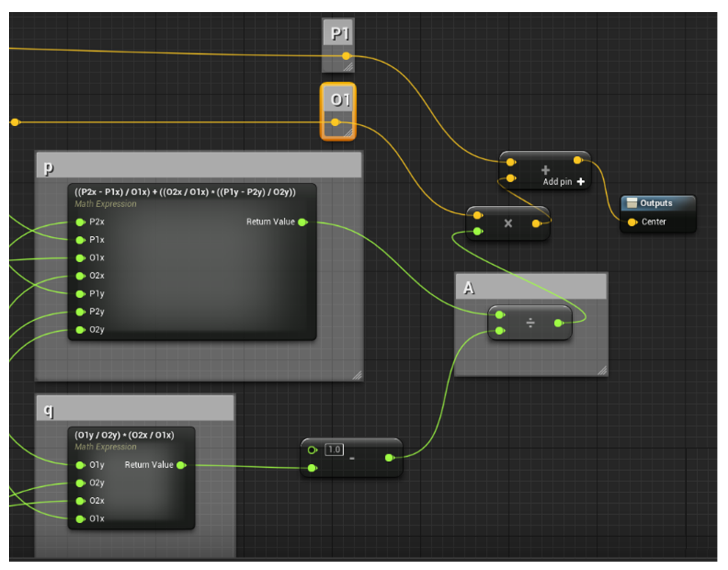Click the O1 reroute node pin
728x570 pixels.
pos(335,122)
